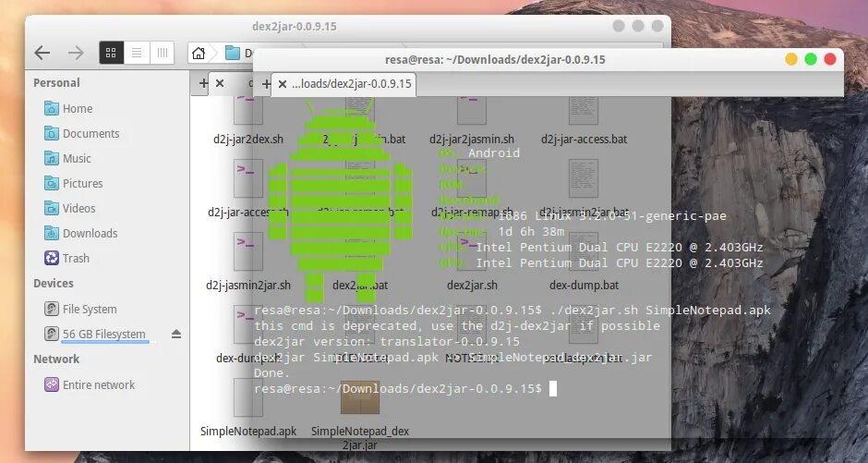868x463 pixels.
Task: Select the dex2jar.bat file
Action: (360, 262)
